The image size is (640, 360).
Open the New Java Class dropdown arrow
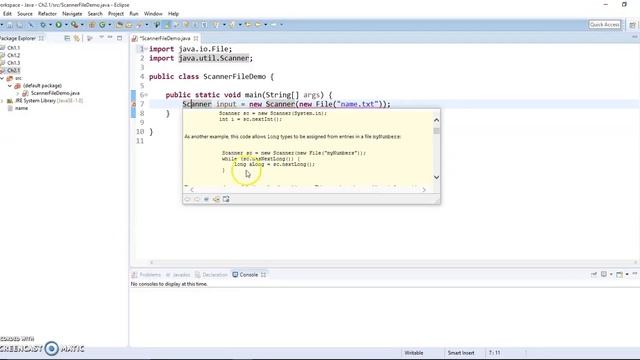coord(109,25)
